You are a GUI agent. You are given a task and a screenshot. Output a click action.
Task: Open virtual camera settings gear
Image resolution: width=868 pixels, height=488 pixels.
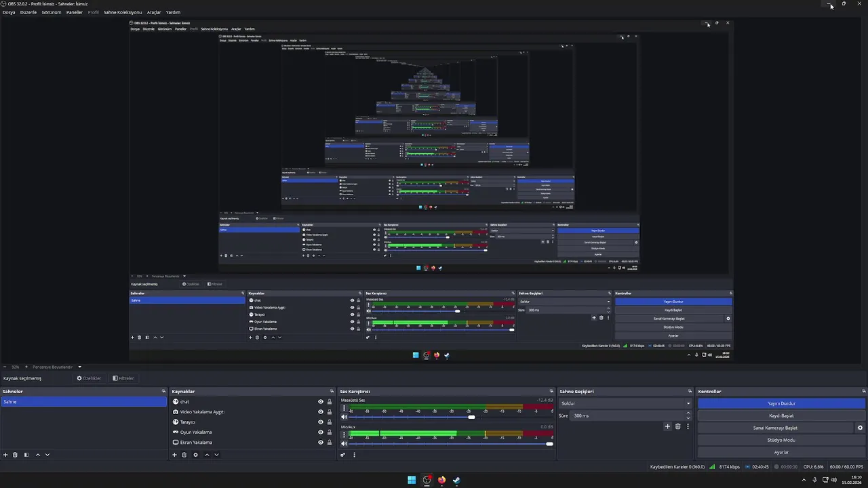click(860, 428)
